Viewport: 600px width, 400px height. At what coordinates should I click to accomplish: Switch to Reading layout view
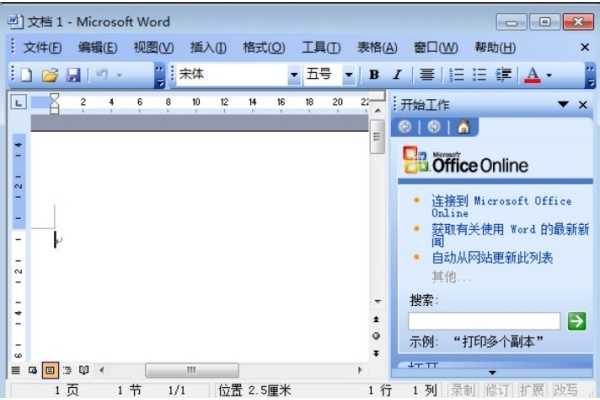click(x=84, y=370)
